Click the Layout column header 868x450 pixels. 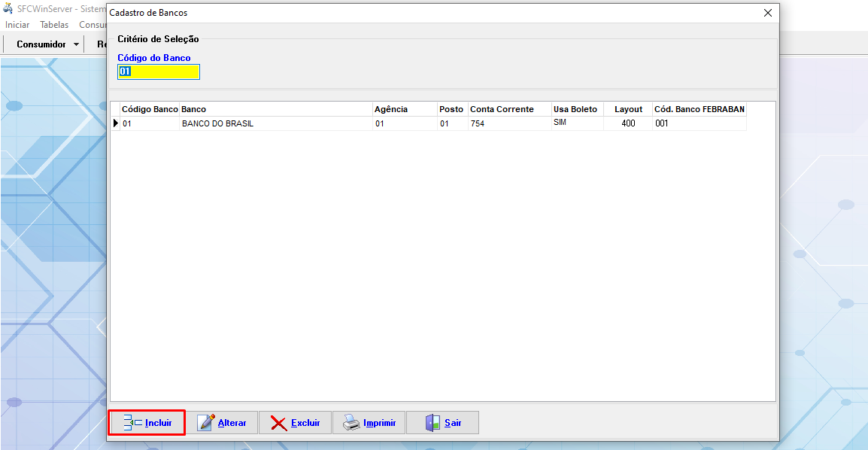tap(628, 109)
